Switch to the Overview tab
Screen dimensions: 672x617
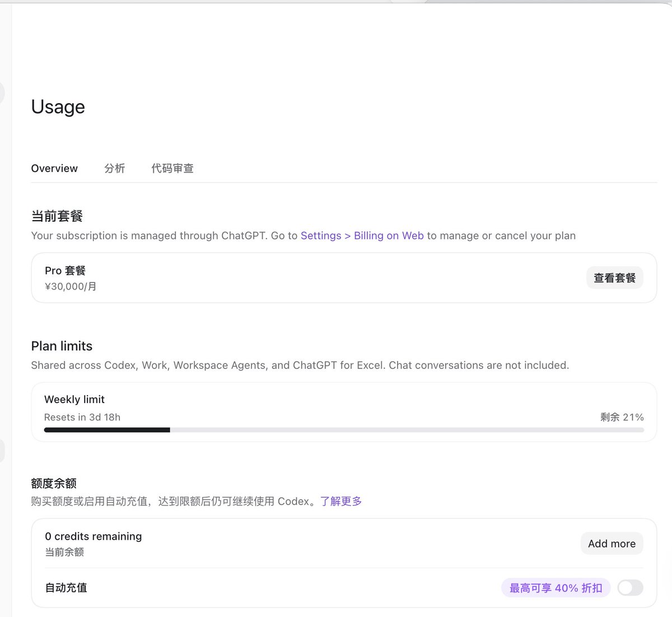(54, 169)
